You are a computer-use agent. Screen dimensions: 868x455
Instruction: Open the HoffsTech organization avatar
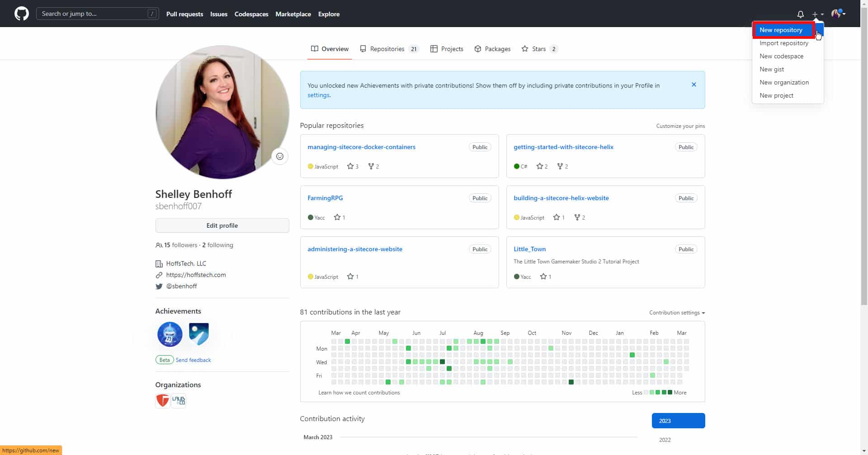[162, 400]
